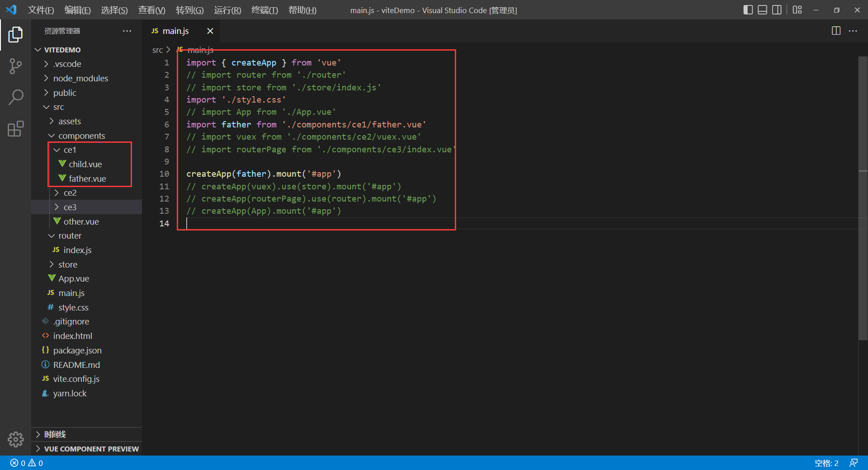Open main.js in the file tree
This screenshot has width=868, height=470.
[86, 293]
